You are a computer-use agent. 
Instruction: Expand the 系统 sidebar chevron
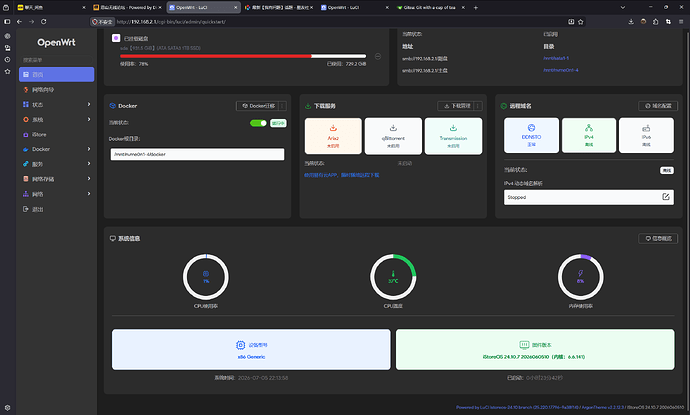point(89,119)
